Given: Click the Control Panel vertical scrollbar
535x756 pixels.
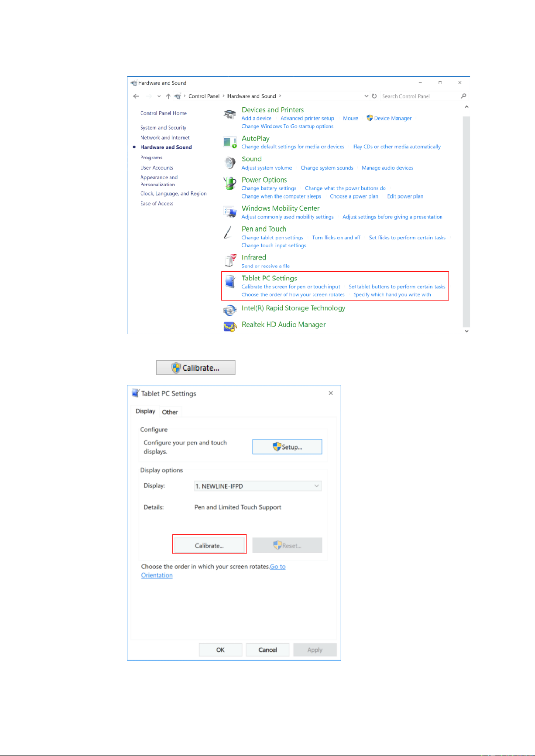Looking at the screenshot, I should point(466,221).
